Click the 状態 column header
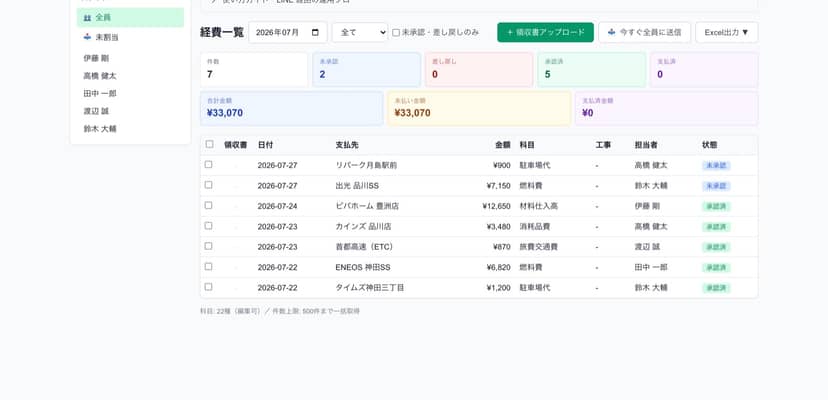The height and width of the screenshot is (400, 828). click(x=710, y=145)
